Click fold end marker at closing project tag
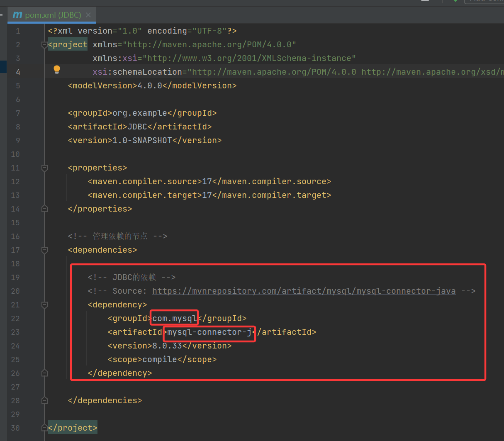Viewport: 504px width, 441px height. coord(44,428)
